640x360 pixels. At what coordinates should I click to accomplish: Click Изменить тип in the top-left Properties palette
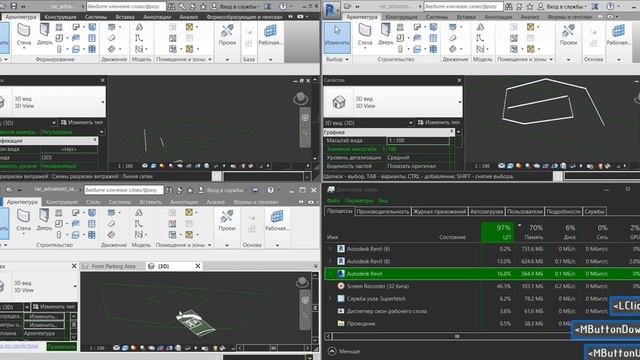tap(82, 122)
